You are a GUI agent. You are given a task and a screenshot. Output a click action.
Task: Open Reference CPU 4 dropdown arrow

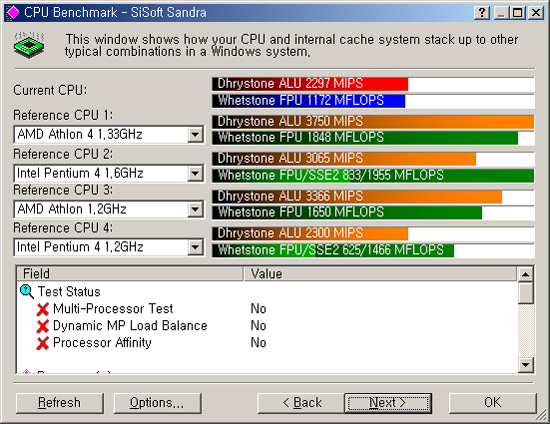point(195,248)
